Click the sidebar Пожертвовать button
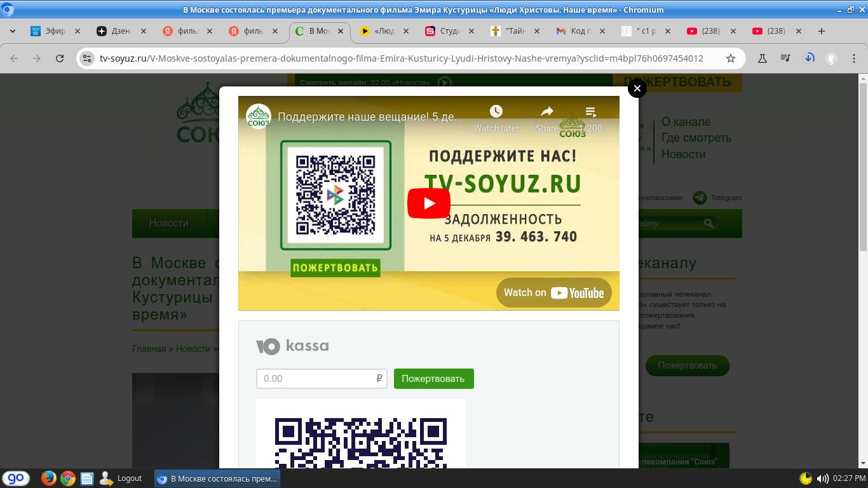 pyautogui.click(x=687, y=365)
